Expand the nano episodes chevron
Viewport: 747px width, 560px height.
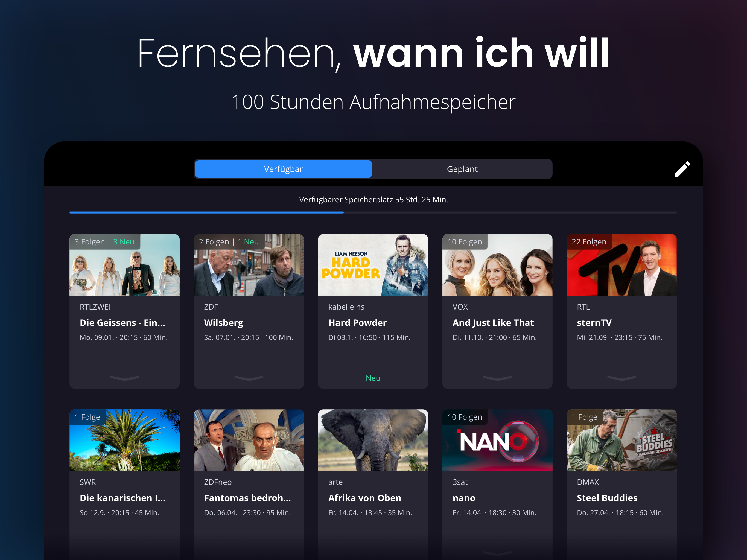coord(497,553)
